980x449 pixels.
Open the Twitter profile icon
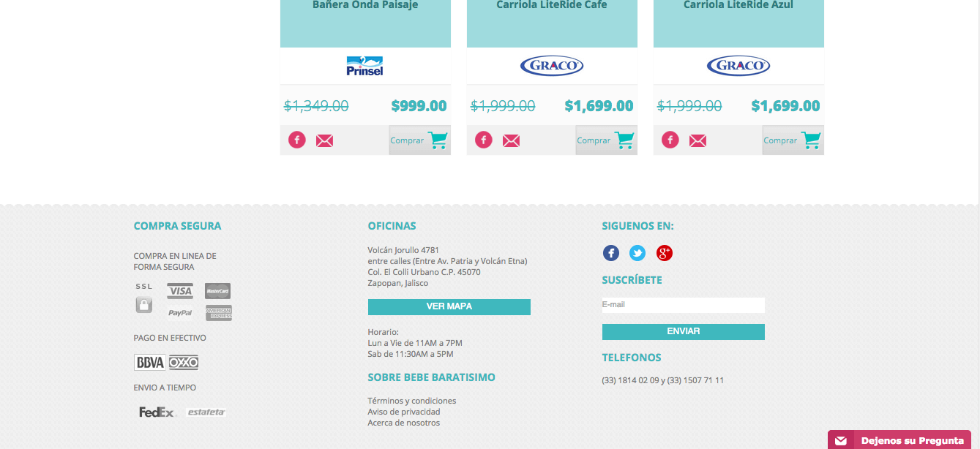pyautogui.click(x=637, y=253)
